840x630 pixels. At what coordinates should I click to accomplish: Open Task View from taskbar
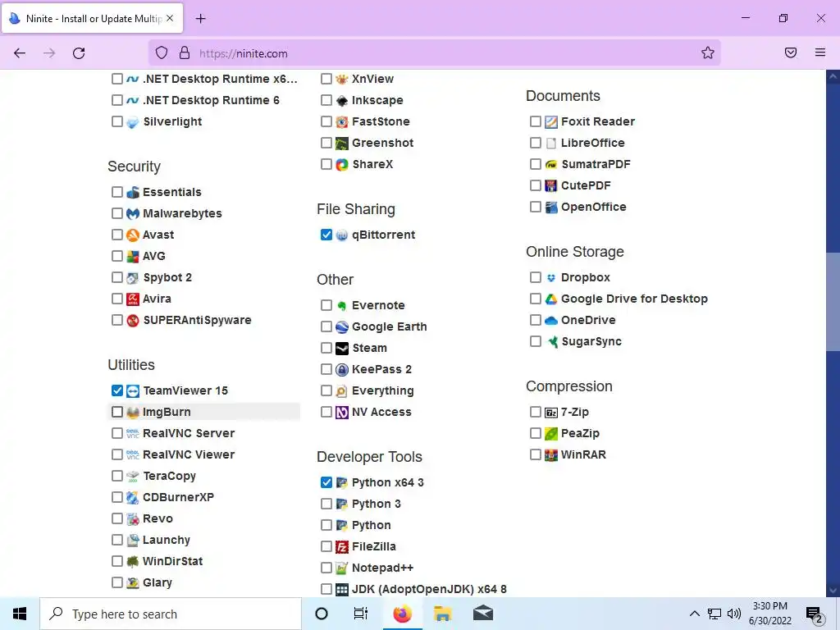click(361, 614)
